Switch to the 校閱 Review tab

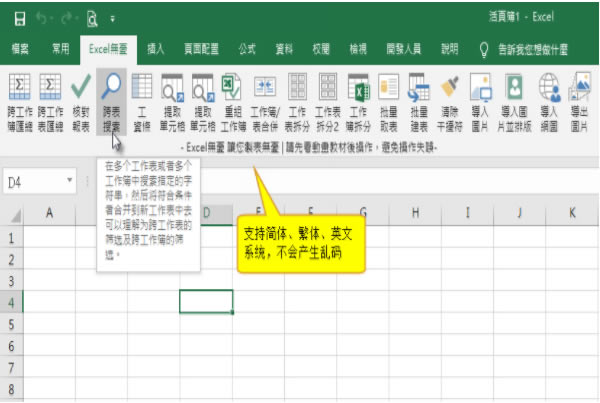321,49
